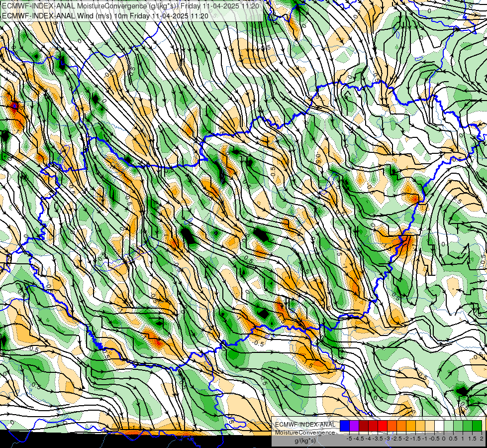Click the white swatch between -0.5 and 0
487x448 pixels.
(x=439, y=426)
